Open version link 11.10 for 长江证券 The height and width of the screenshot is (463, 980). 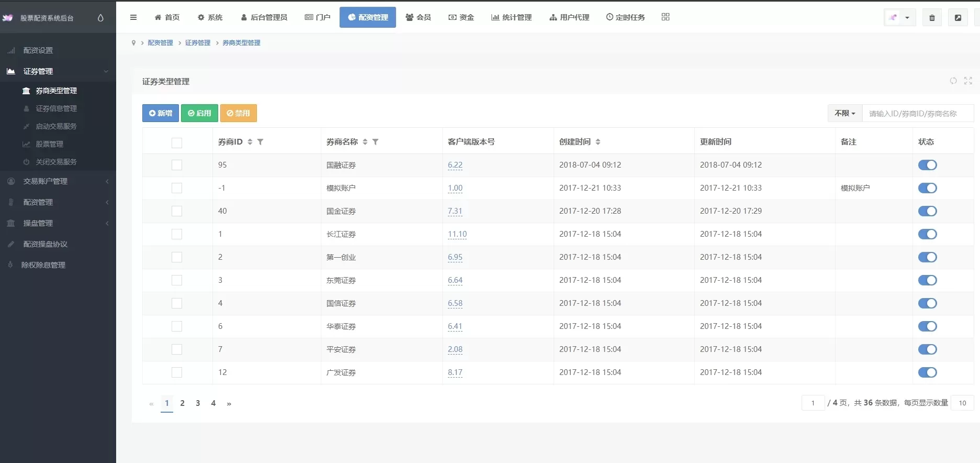pos(457,234)
